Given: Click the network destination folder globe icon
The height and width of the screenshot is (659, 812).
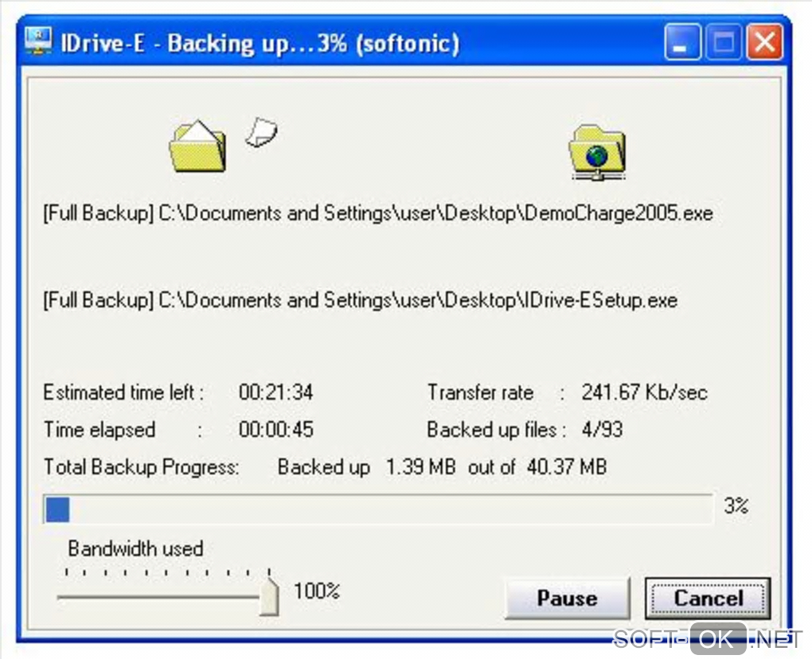Looking at the screenshot, I should pos(598,153).
